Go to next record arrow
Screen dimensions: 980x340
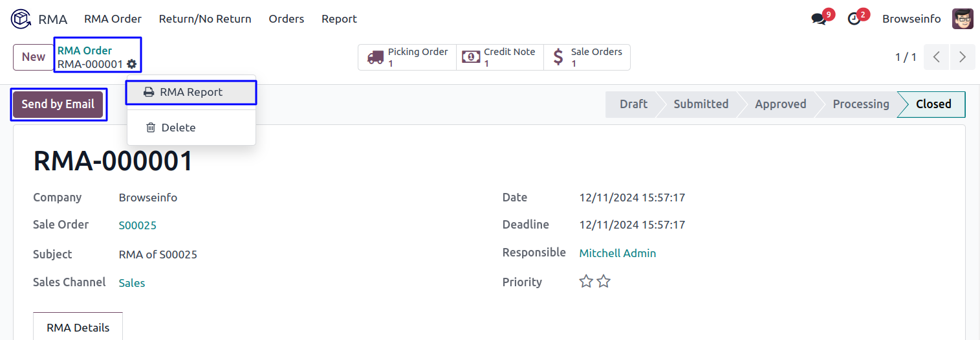(962, 57)
